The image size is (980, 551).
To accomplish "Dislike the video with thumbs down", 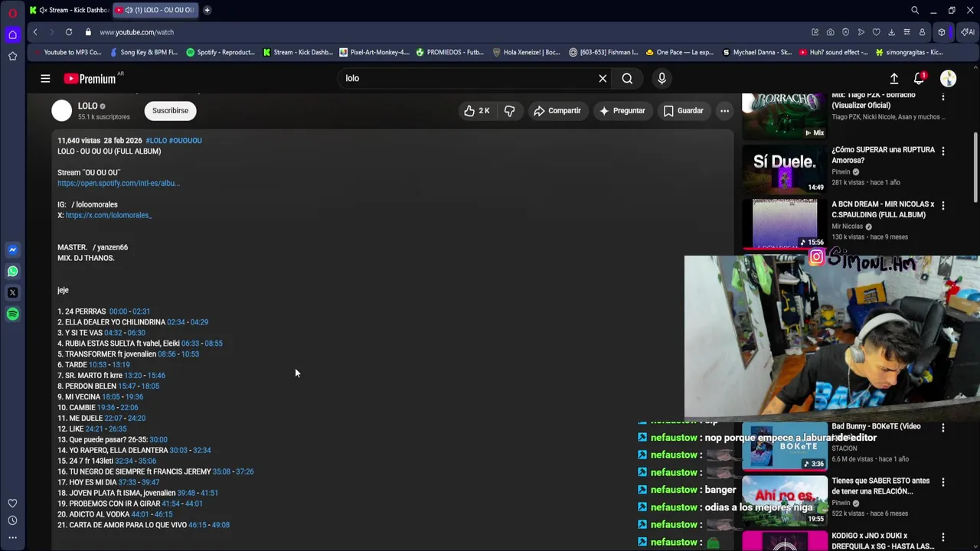I will click(x=509, y=111).
